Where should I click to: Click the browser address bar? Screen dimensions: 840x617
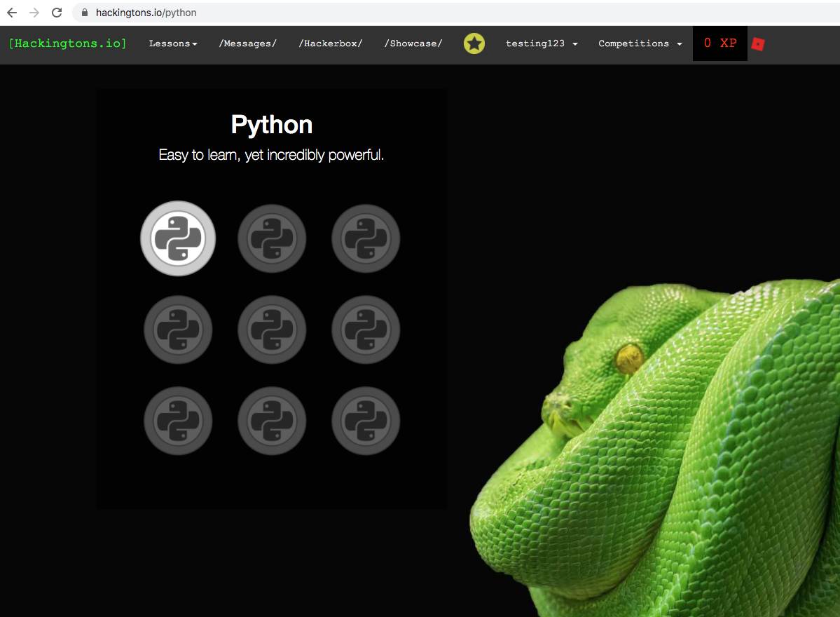point(210,12)
